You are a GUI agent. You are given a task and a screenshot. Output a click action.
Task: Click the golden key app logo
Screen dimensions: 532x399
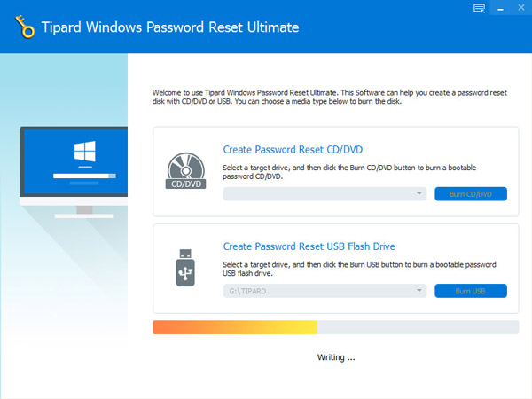tap(25, 27)
